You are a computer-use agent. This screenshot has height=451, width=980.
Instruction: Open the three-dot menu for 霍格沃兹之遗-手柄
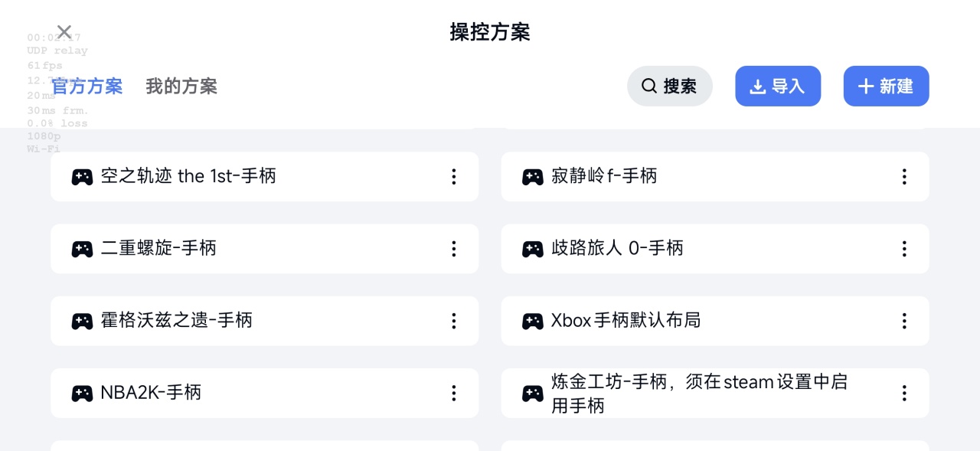454,321
